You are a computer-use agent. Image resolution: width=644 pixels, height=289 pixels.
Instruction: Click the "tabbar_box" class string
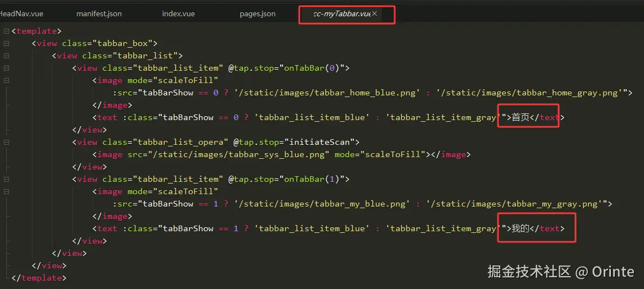122,44
